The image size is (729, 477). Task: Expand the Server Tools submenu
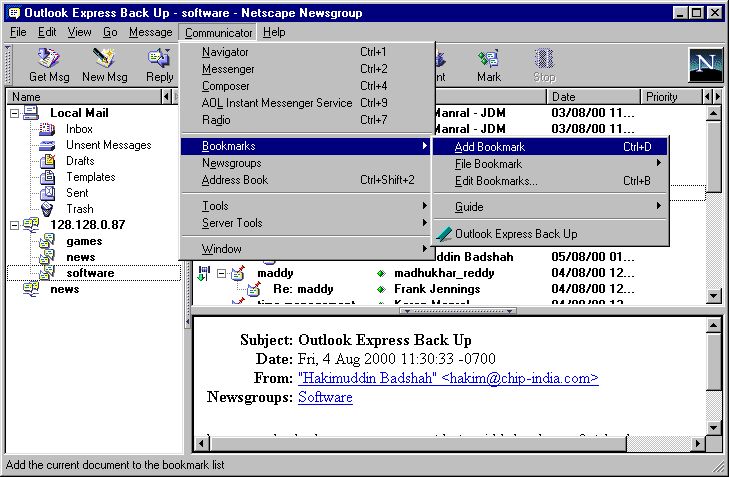(305, 223)
